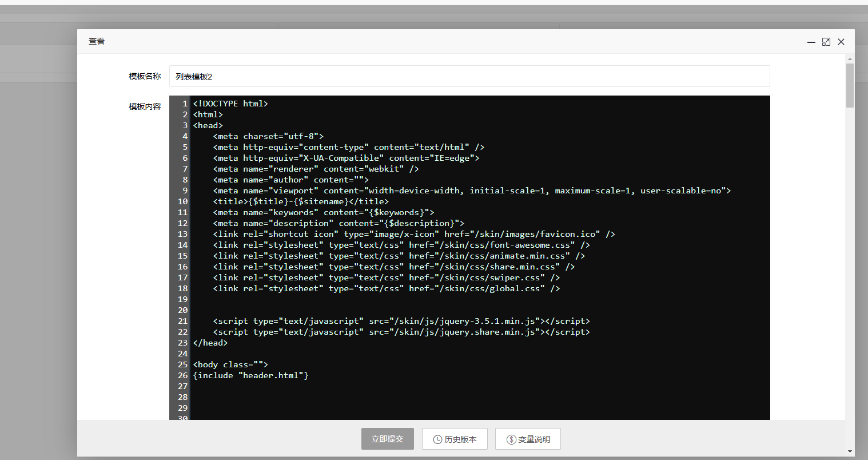Click the viewport meta line
The image size is (868, 460).
[472, 191]
